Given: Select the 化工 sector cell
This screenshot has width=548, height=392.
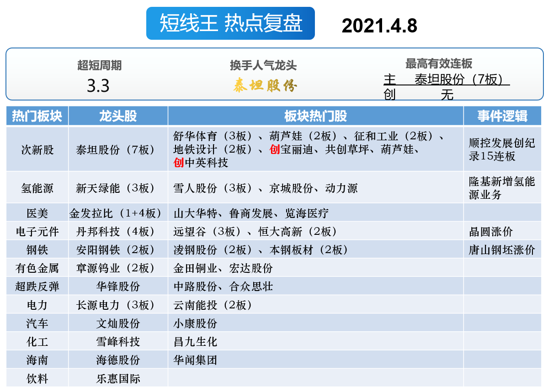Looking at the screenshot, I should pos(37,341).
